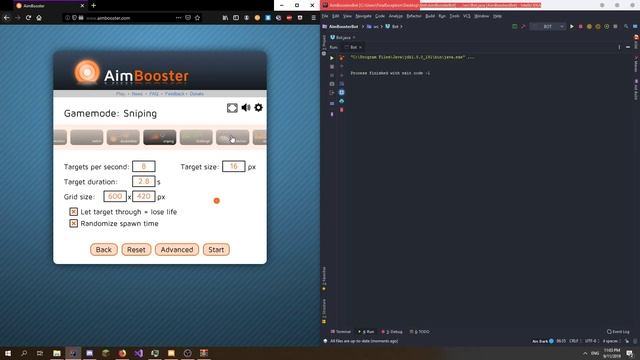Open the News link in AimBooster nav
Image resolution: width=640 pixels, height=360 pixels.
tap(137, 94)
